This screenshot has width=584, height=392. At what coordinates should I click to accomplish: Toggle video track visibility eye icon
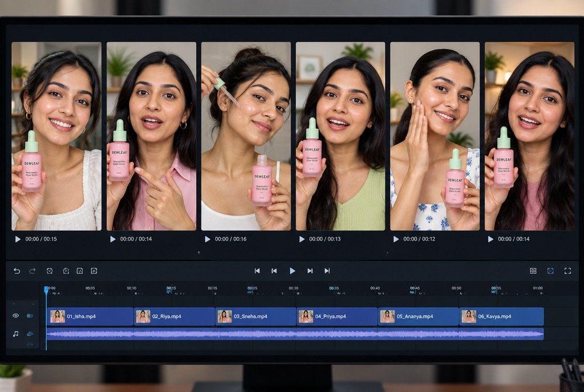pyautogui.click(x=15, y=316)
